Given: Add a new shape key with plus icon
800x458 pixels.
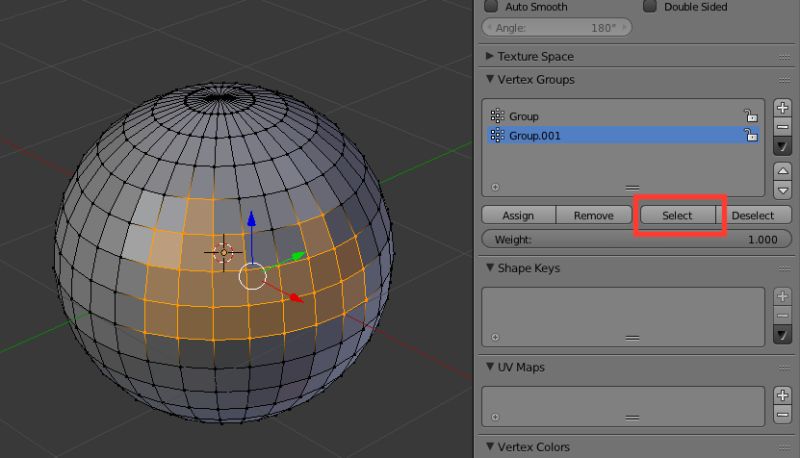Looking at the screenshot, I should pyautogui.click(x=782, y=296).
